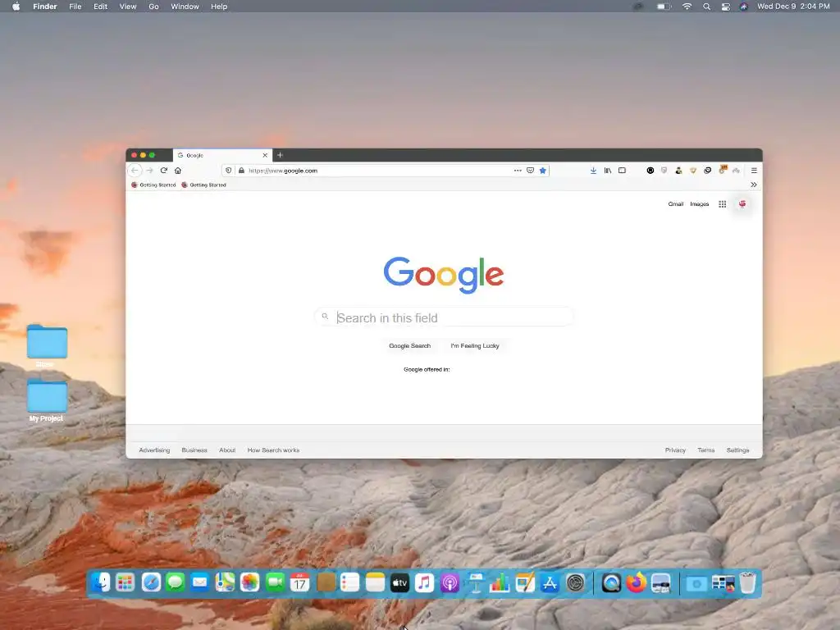Viewport: 840px width, 630px height.
Task: Open the Terms footer link
Action: (705, 450)
